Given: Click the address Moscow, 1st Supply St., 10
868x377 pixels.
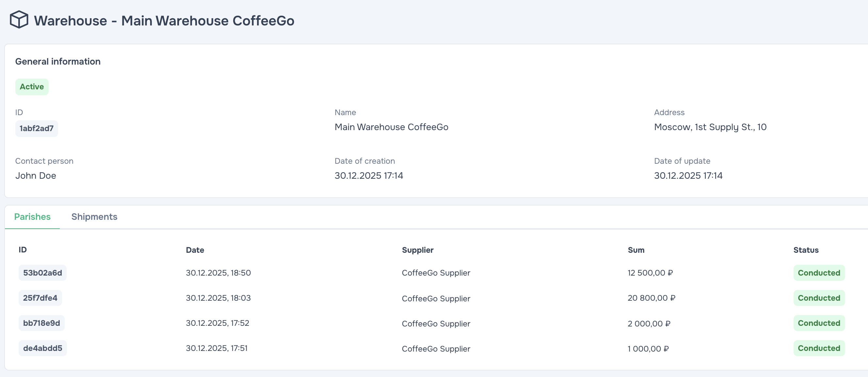Looking at the screenshot, I should coord(710,127).
